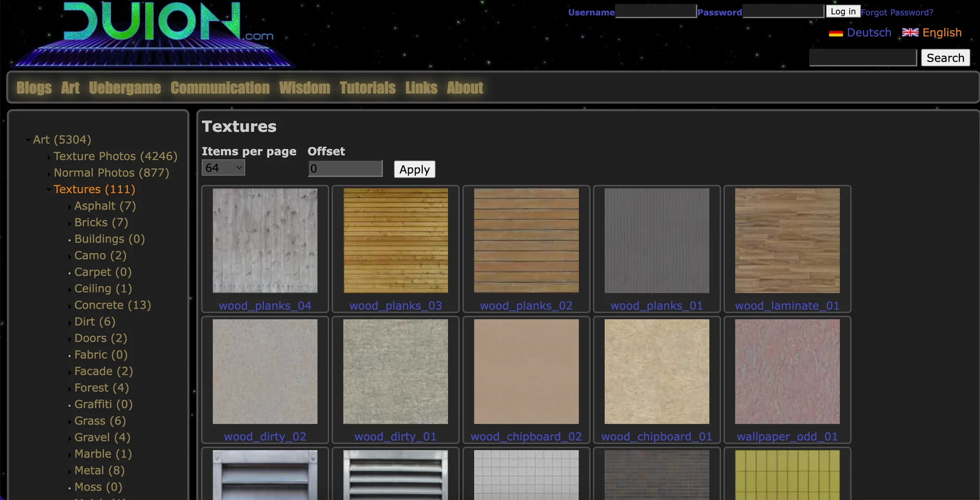Open the Items per page dropdown
The width and height of the screenshot is (980, 500).
[223, 168]
